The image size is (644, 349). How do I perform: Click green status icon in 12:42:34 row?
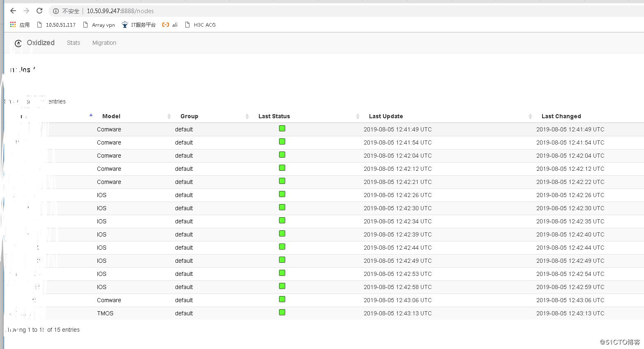tap(282, 220)
